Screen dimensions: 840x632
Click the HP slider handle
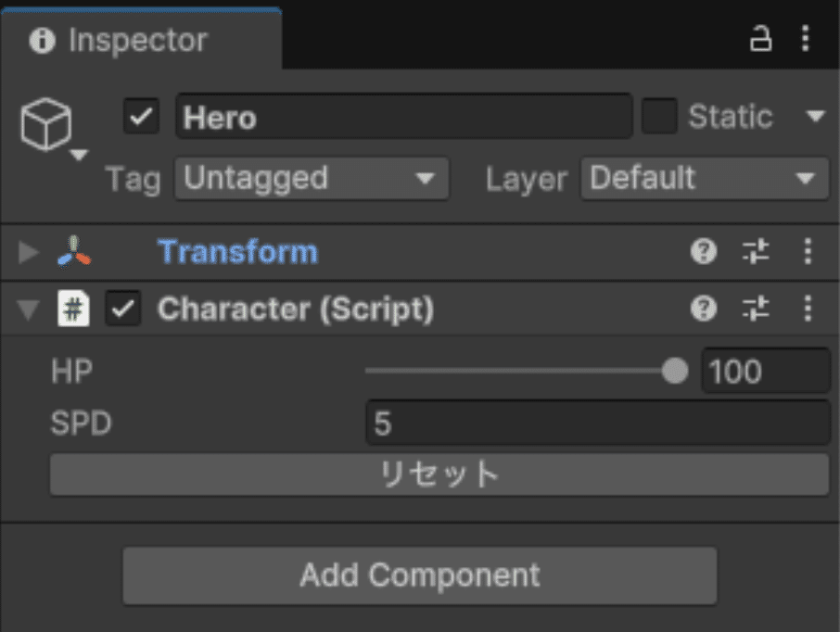(675, 372)
